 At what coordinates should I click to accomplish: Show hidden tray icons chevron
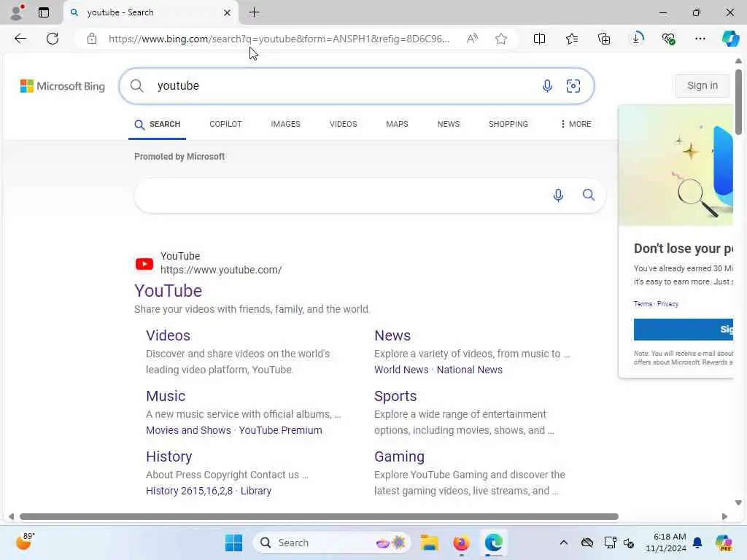click(564, 542)
